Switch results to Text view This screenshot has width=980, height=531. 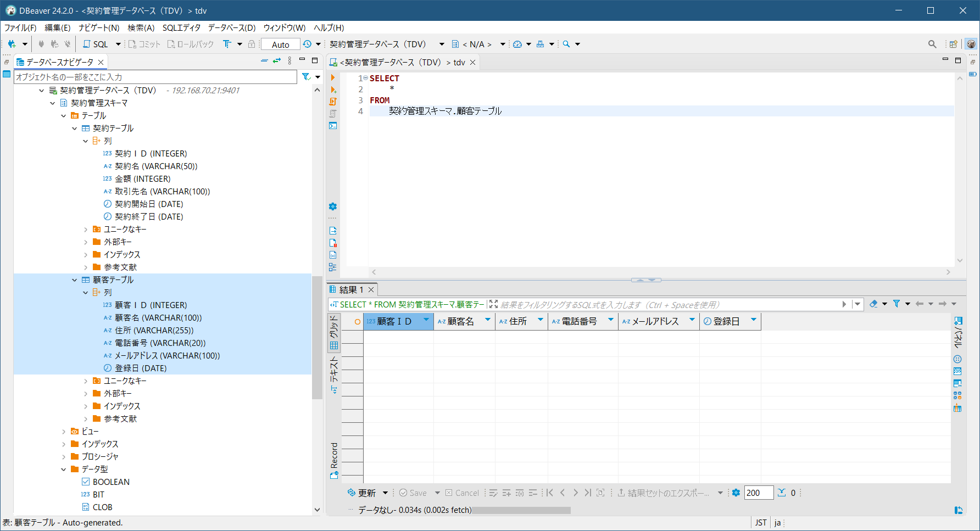click(334, 374)
